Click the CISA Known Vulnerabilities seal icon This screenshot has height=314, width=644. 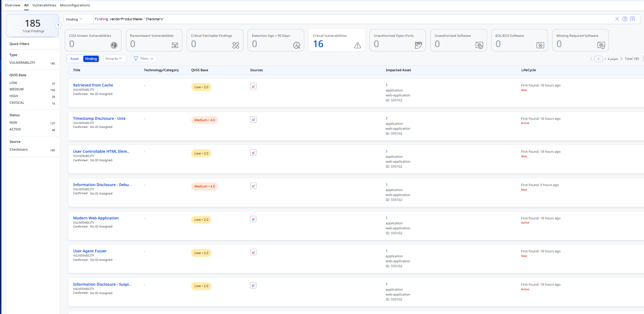pyautogui.click(x=114, y=45)
